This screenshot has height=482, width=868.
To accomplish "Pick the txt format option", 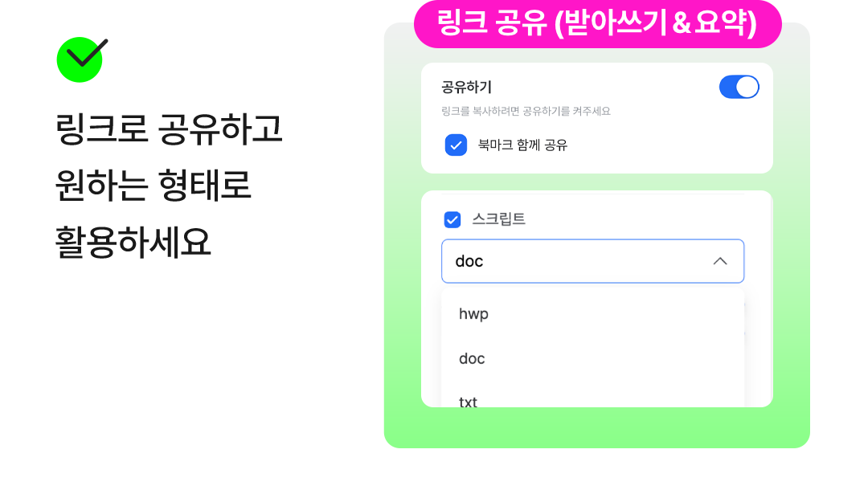I will [x=469, y=401].
